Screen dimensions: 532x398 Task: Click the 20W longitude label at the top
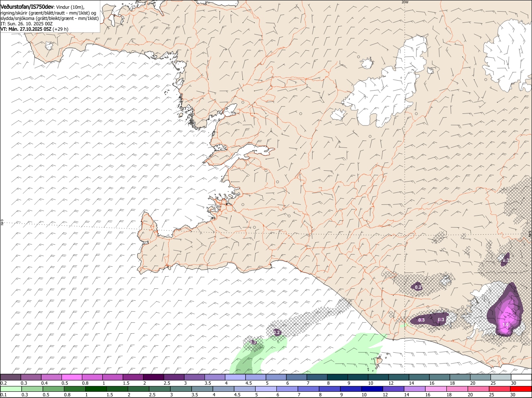coord(405,2)
